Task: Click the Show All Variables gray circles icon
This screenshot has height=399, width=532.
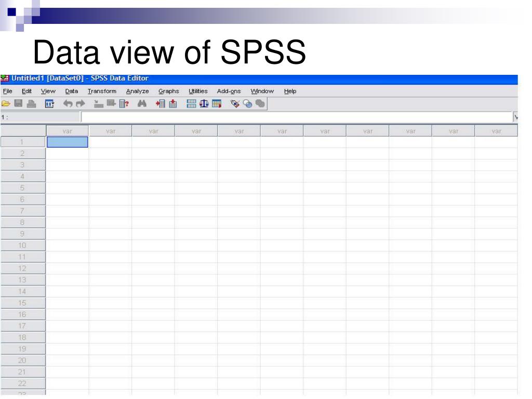Action: click(x=260, y=103)
